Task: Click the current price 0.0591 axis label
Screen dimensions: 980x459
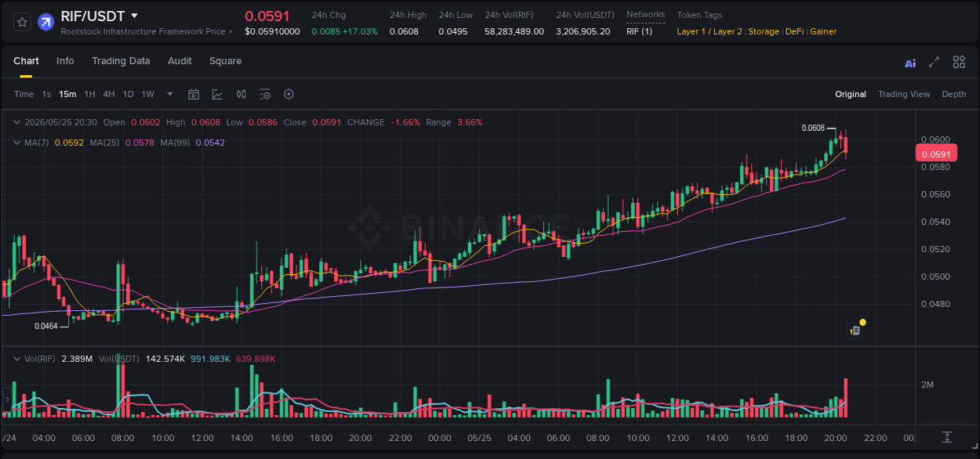Action: point(935,154)
